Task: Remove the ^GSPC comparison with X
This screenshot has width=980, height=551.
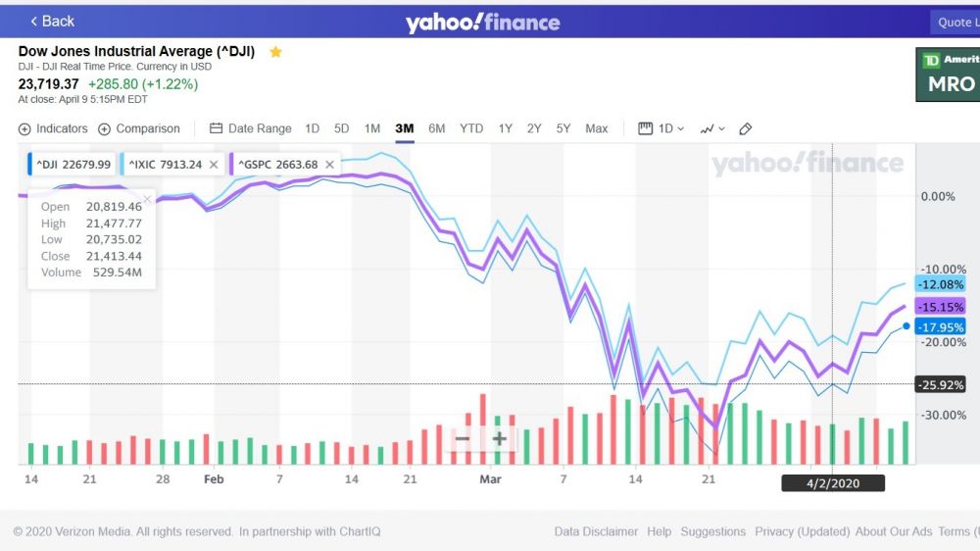Action: [329, 165]
